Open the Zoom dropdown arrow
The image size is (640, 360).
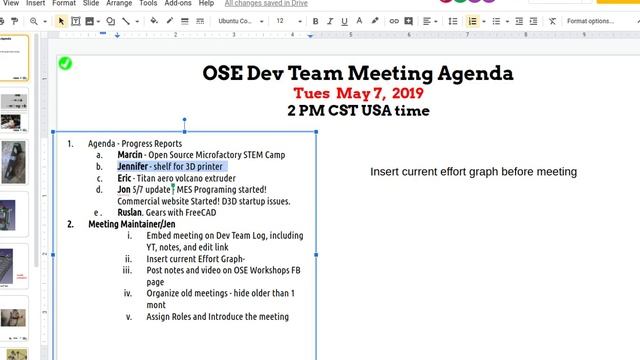tap(45, 21)
